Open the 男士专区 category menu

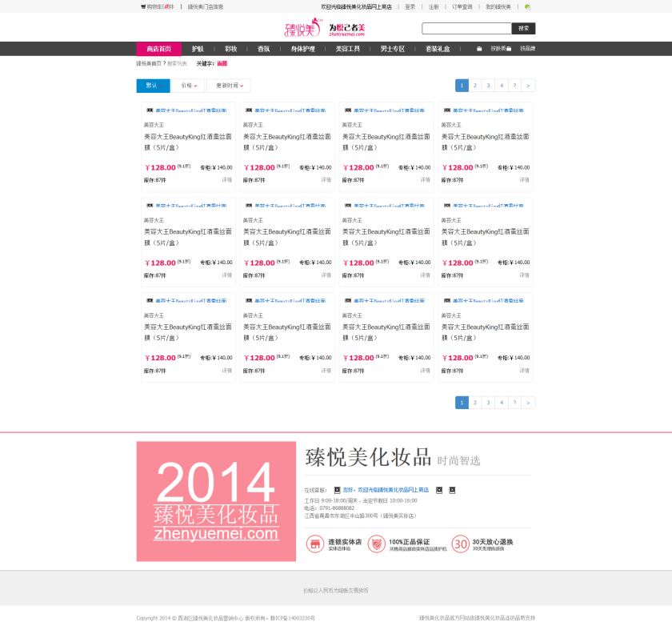393,49
